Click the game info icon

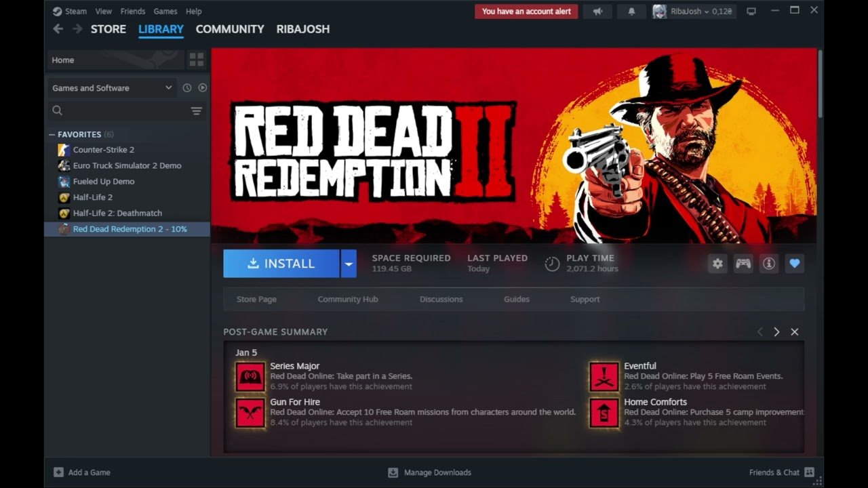pyautogui.click(x=768, y=264)
